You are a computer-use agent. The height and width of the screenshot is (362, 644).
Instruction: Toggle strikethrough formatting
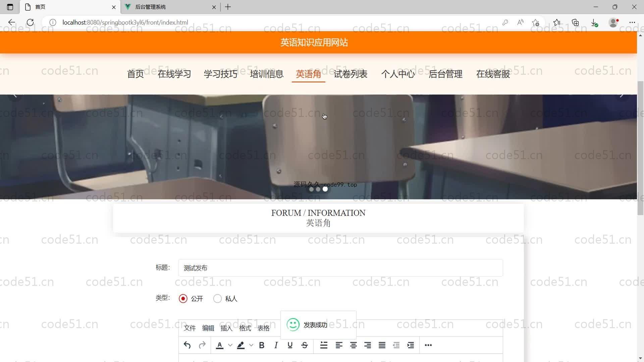pyautogui.click(x=305, y=345)
